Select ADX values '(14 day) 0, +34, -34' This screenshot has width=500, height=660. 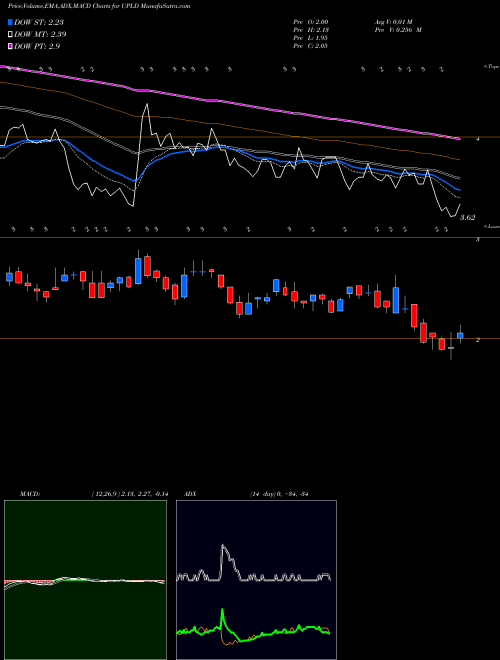click(x=279, y=494)
